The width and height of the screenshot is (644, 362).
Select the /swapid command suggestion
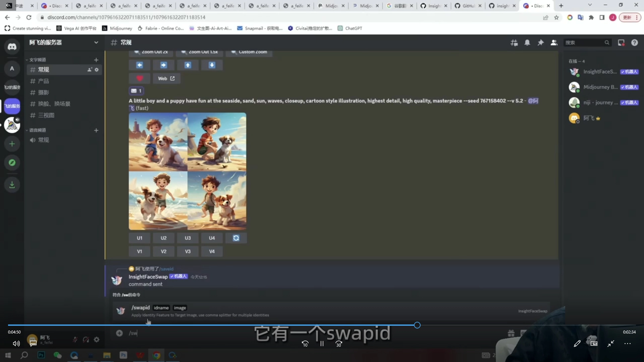tap(141, 308)
